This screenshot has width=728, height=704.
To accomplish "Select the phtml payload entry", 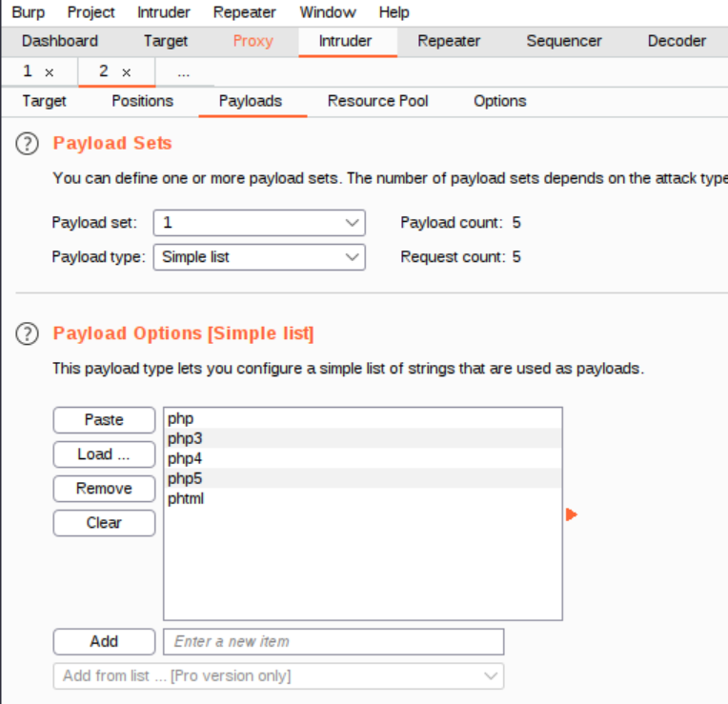I will pos(186,498).
